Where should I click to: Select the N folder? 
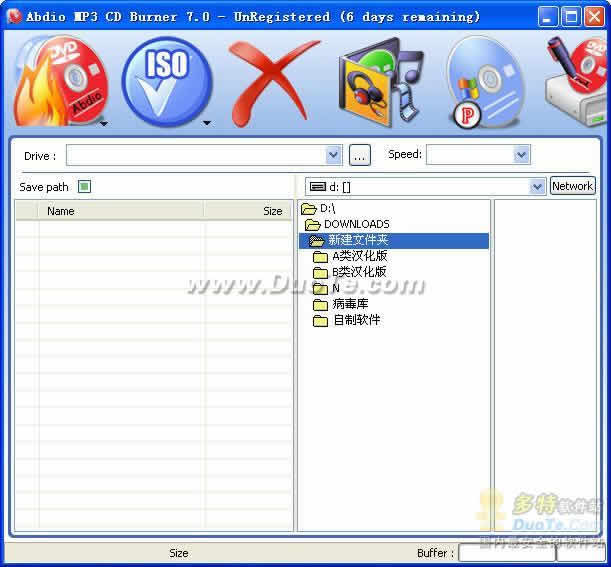(x=336, y=288)
